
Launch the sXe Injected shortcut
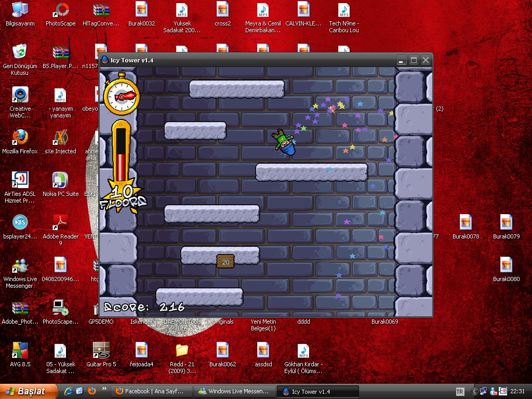tap(60, 142)
